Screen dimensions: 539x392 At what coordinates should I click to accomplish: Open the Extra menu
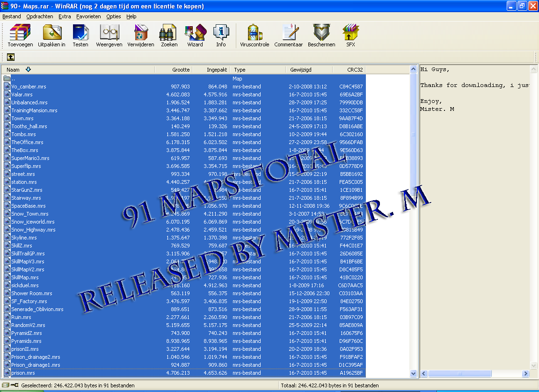64,16
